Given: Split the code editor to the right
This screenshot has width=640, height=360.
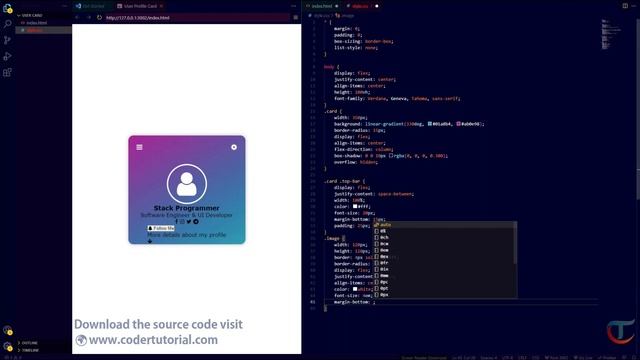Looking at the screenshot, I should 625,6.
